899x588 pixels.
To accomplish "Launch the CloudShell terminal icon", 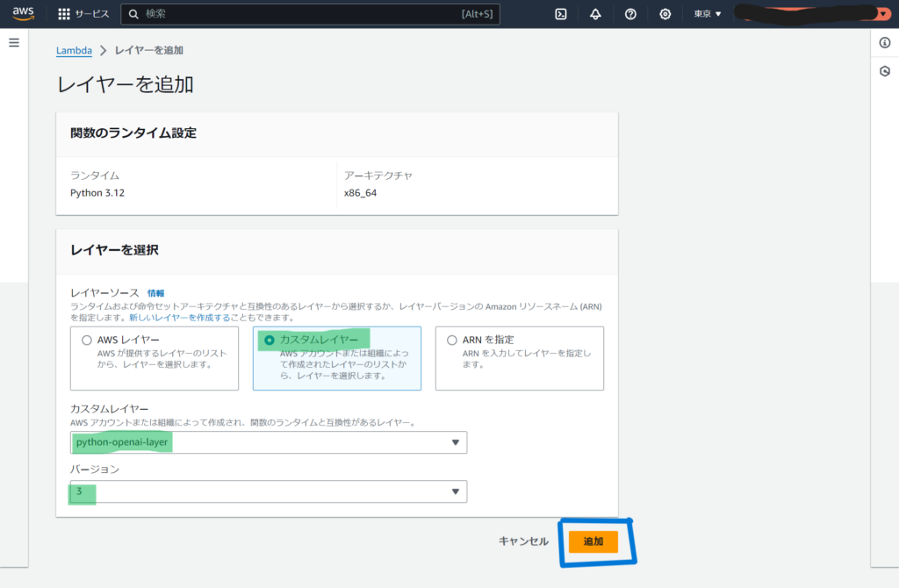I will point(561,14).
